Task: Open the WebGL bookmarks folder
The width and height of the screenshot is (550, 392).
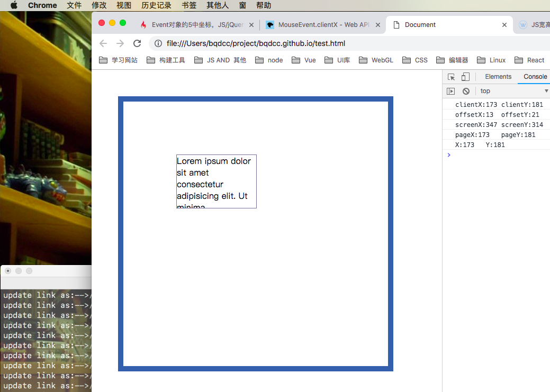Action: (x=376, y=60)
